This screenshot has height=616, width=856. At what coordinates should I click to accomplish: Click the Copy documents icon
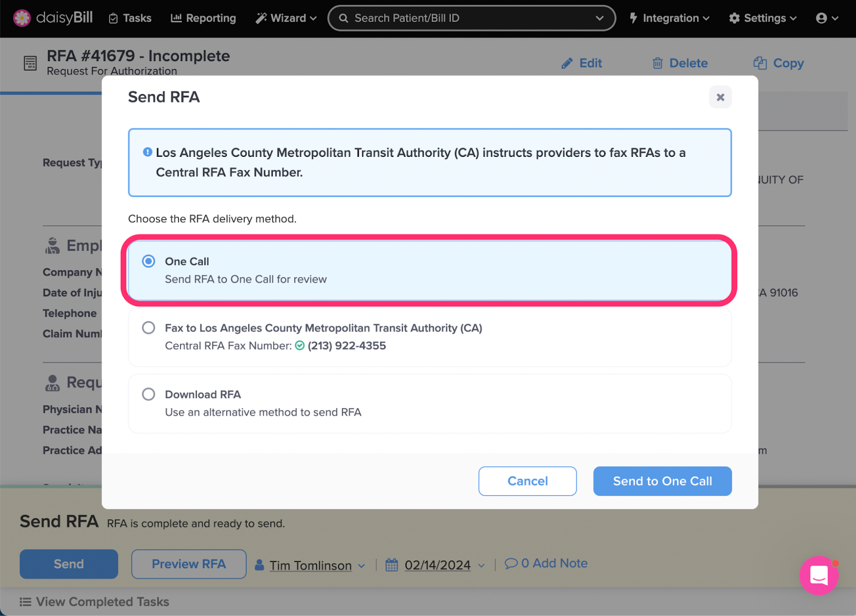click(760, 63)
